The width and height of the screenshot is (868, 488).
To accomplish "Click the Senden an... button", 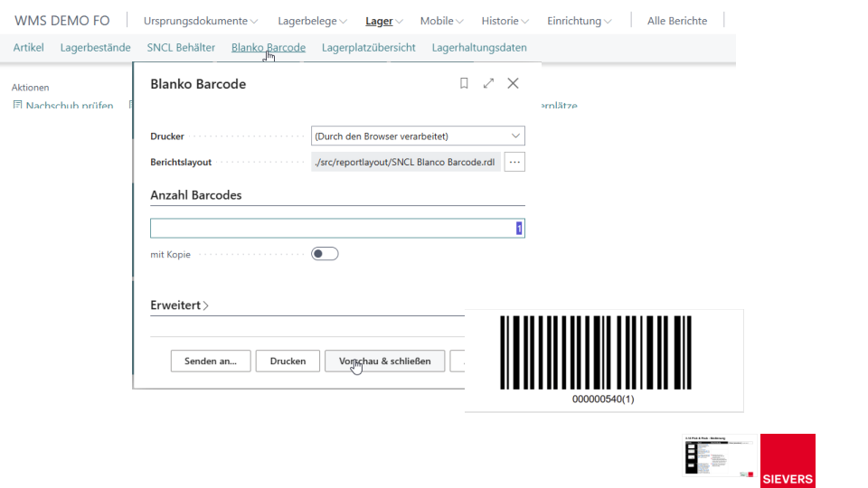I will pos(211,361).
